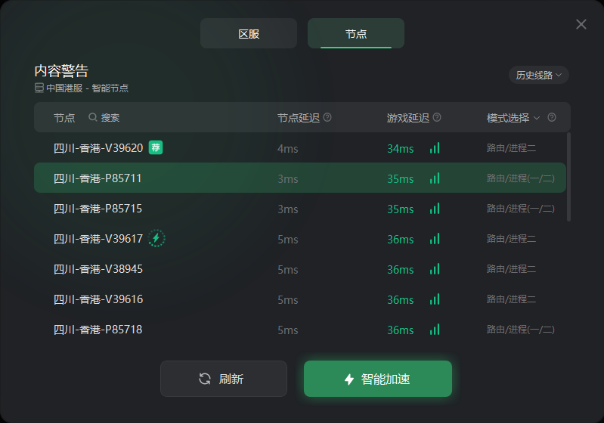The width and height of the screenshot is (604, 423).
Task: Click the search magnifier icon
Action: [92, 117]
